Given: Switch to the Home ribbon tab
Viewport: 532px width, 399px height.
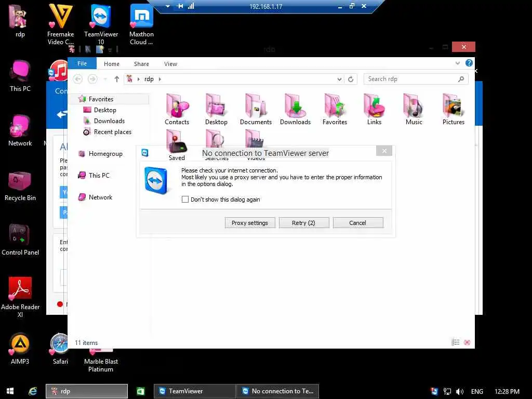Looking at the screenshot, I should [112, 64].
